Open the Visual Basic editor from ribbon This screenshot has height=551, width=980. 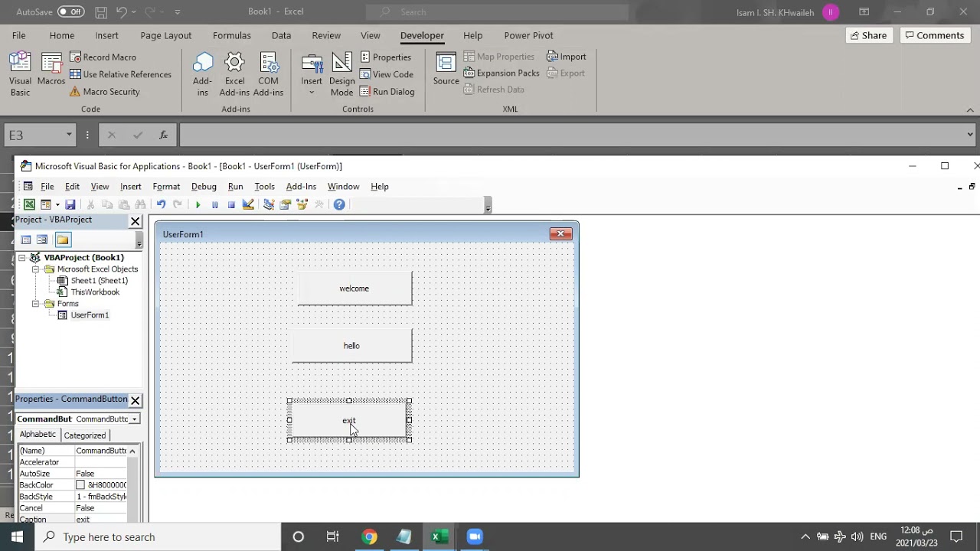(20, 74)
